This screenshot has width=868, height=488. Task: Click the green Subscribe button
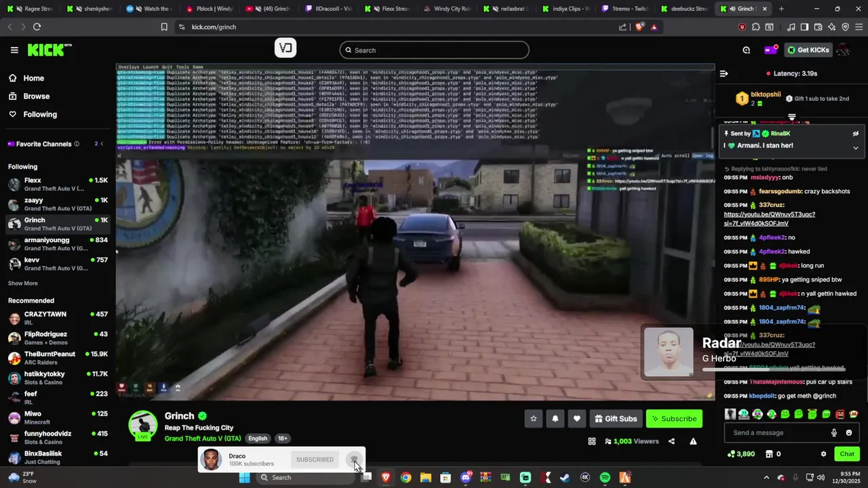[674, 419]
